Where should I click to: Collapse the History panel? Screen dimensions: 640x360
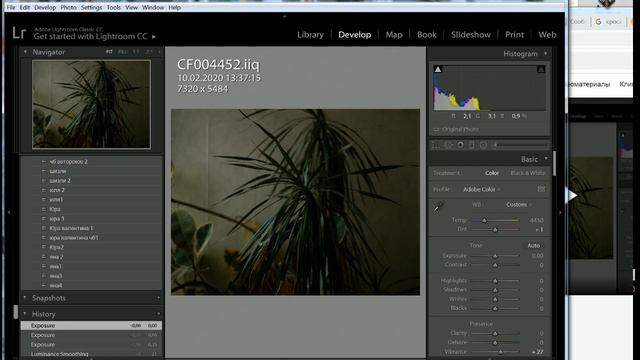25,314
